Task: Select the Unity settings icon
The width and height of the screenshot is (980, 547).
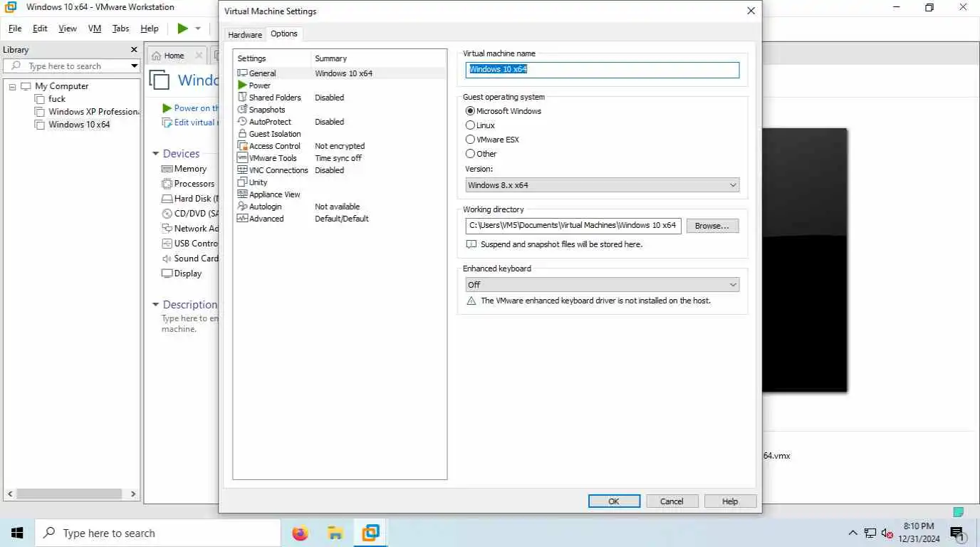Action: pyautogui.click(x=242, y=182)
